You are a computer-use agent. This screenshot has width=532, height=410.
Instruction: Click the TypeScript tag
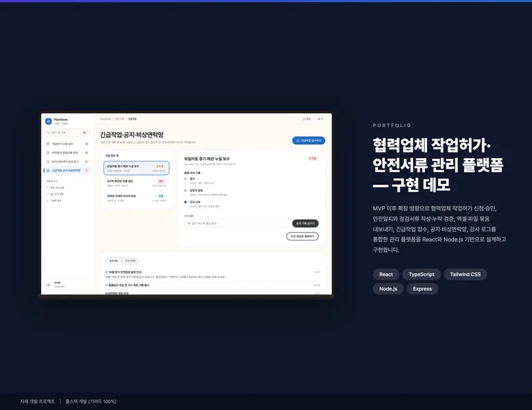tap(422, 274)
